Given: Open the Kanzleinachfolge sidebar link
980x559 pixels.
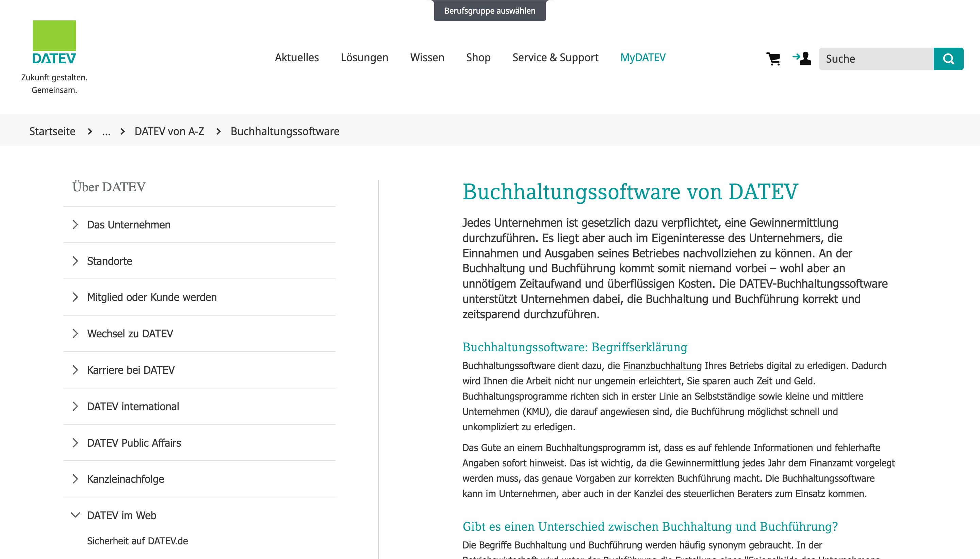Looking at the screenshot, I should (x=126, y=479).
